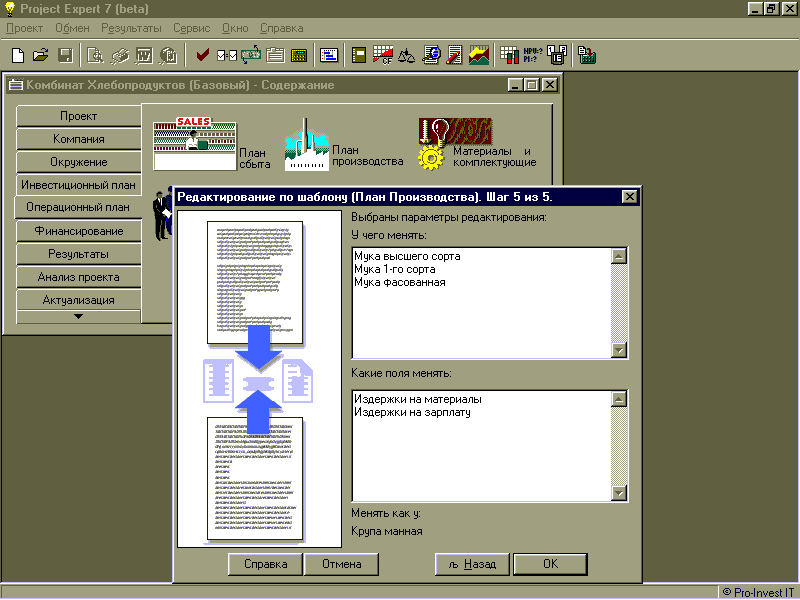Select the Анализ проекта tab

(x=79, y=277)
